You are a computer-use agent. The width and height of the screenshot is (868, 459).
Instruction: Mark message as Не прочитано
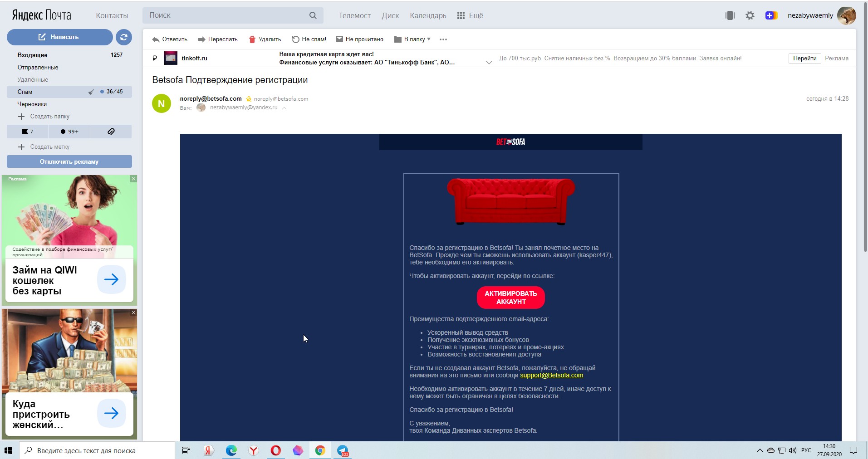tap(360, 39)
